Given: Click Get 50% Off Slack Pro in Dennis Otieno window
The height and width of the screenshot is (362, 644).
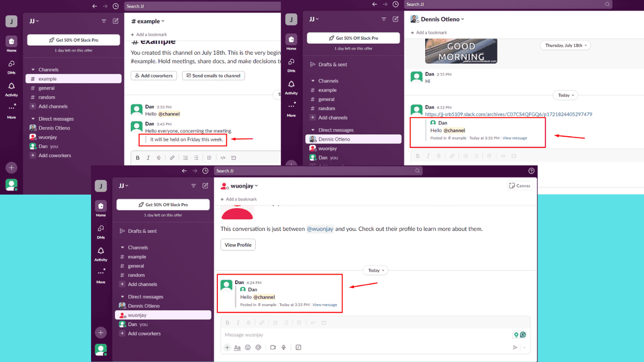Looking at the screenshot, I should click(354, 38).
